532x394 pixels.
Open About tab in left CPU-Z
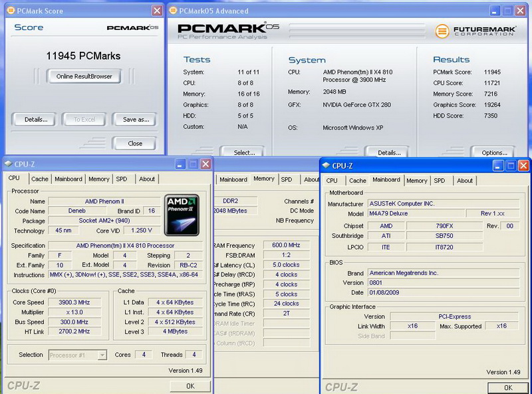coord(146,179)
